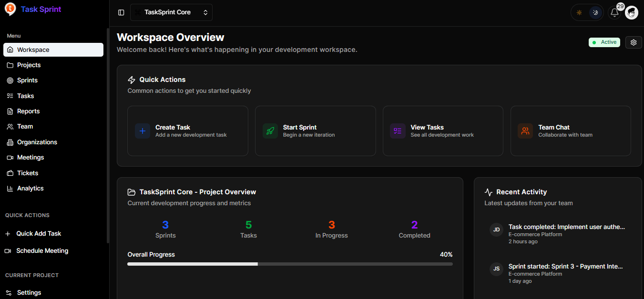Click Quick Add Task in sidebar

point(39,234)
